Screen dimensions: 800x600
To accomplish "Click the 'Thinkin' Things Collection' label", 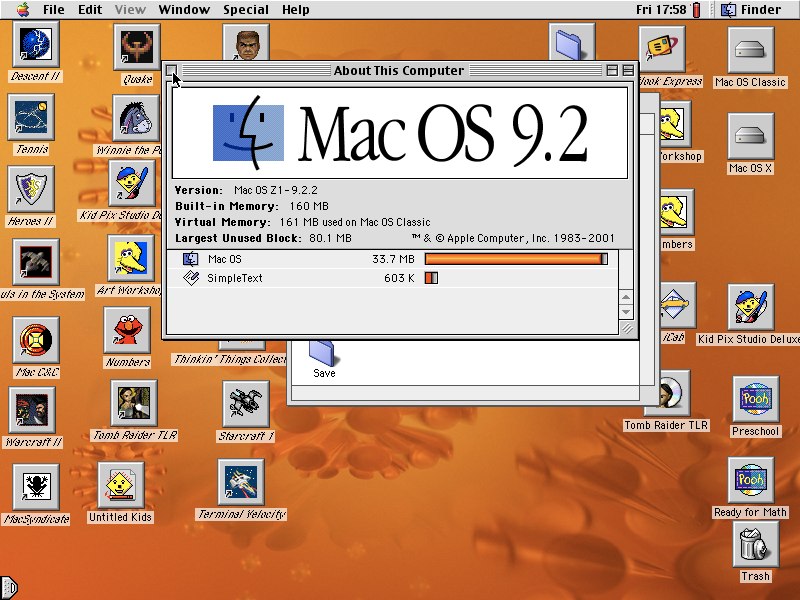I will [x=230, y=359].
